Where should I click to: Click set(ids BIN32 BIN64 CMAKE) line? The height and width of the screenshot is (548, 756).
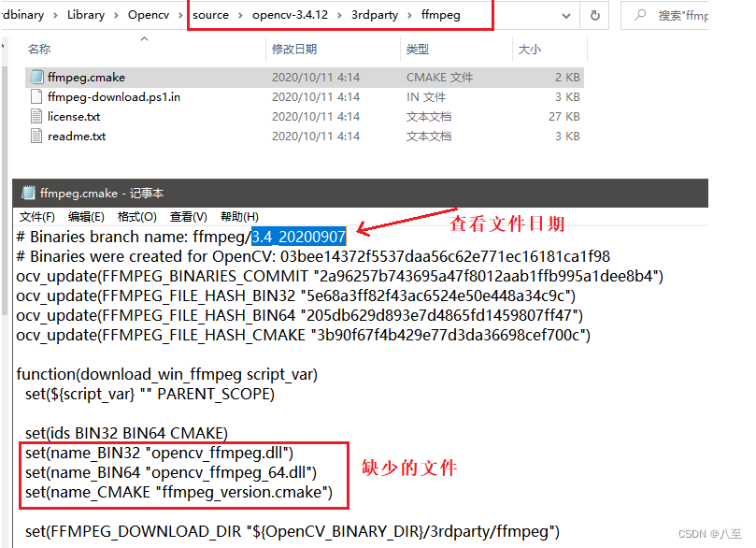(126, 433)
